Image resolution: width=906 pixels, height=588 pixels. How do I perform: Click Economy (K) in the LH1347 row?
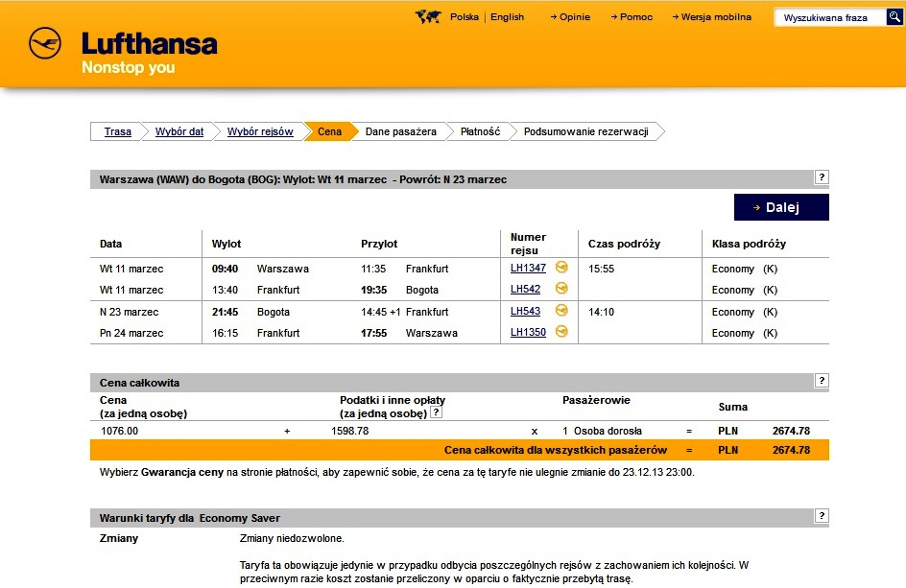745,269
